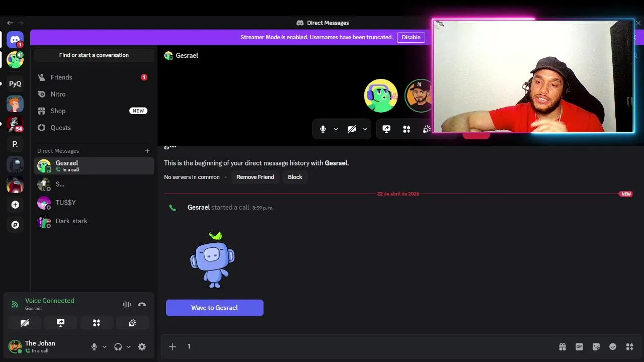The width and height of the screenshot is (644, 362).
Task: Open sticker picker
Action: tap(596, 346)
